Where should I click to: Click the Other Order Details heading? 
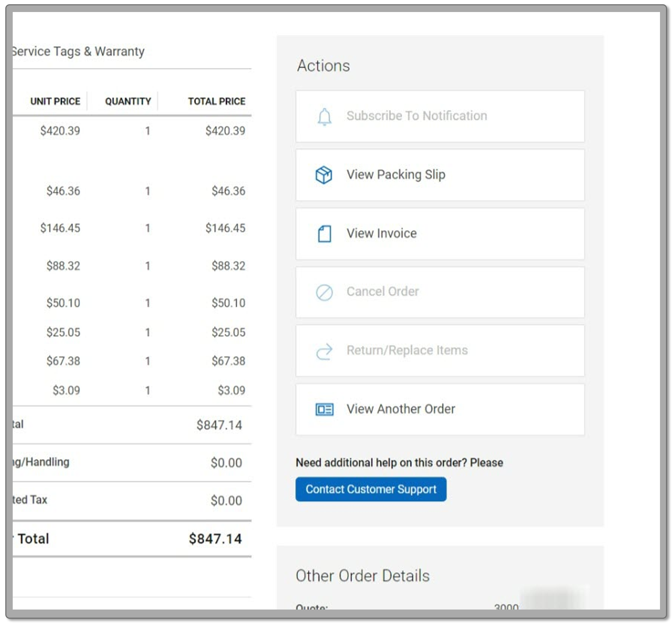coord(362,576)
